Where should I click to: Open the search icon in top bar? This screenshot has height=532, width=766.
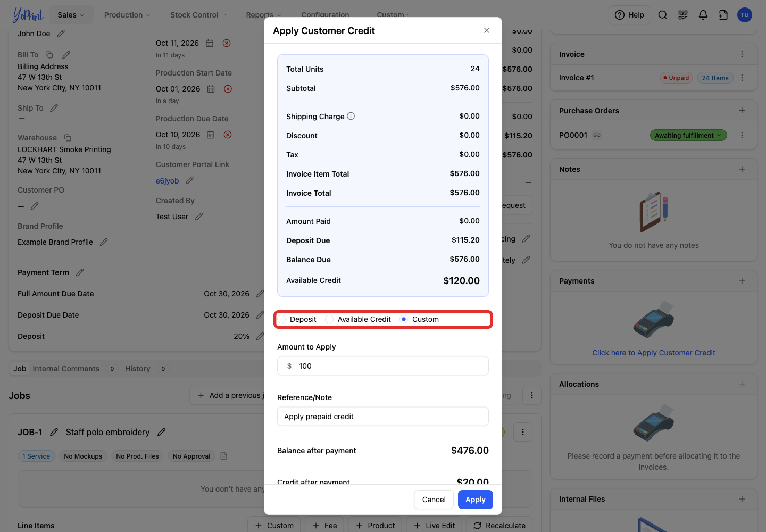(663, 15)
